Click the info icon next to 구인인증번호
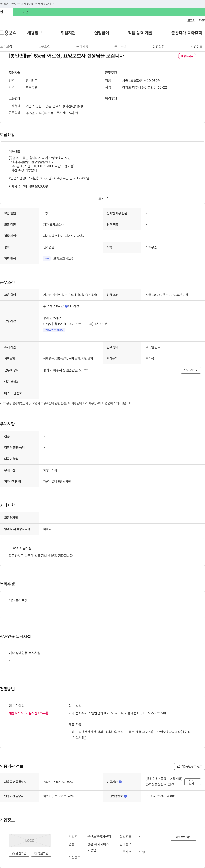The image size is (205, 868). pyautogui.click(x=125, y=796)
